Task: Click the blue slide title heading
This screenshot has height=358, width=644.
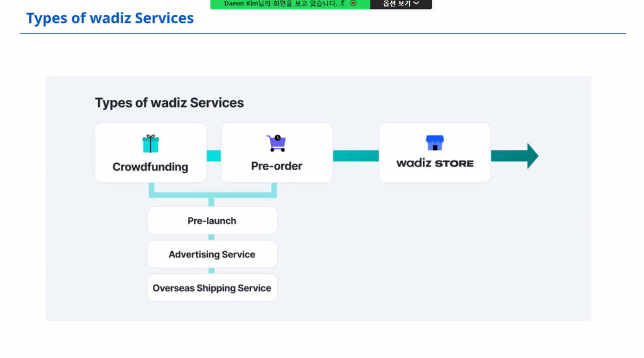Action: (110, 18)
